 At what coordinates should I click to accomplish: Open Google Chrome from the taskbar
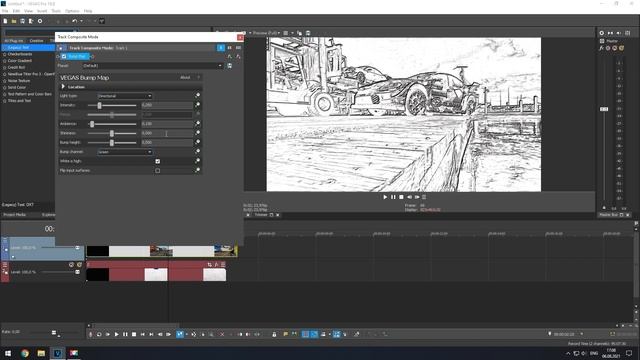(24, 353)
